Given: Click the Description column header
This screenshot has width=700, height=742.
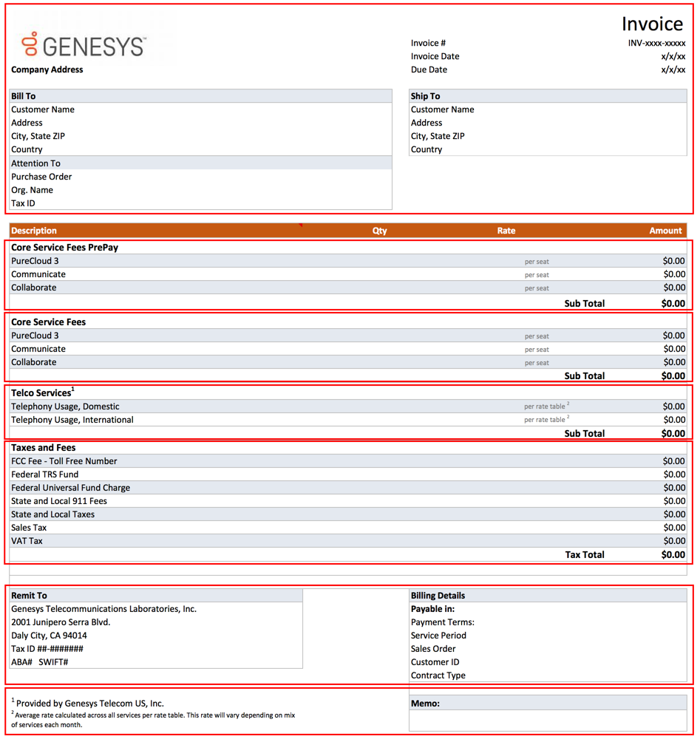Looking at the screenshot, I should 35,230.
